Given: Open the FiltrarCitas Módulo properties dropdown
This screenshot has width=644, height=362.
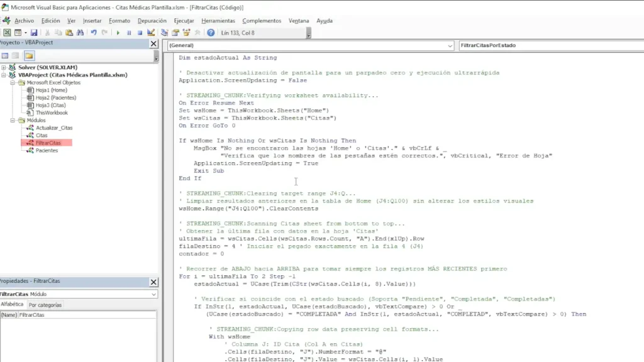Looking at the screenshot, I should [x=79, y=294].
